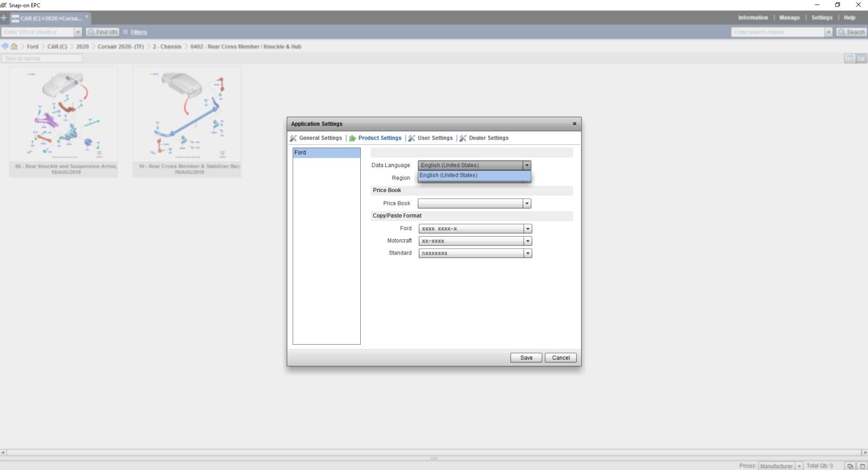Click the right arrow of horizontal scrollbar
This screenshot has width=868, height=470.
click(x=865, y=452)
